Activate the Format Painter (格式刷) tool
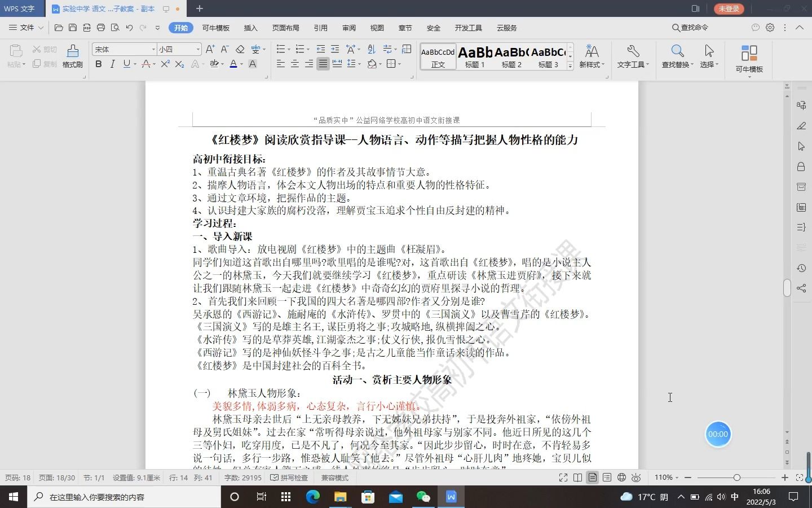Viewport: 812px width, 508px height. 73,56
